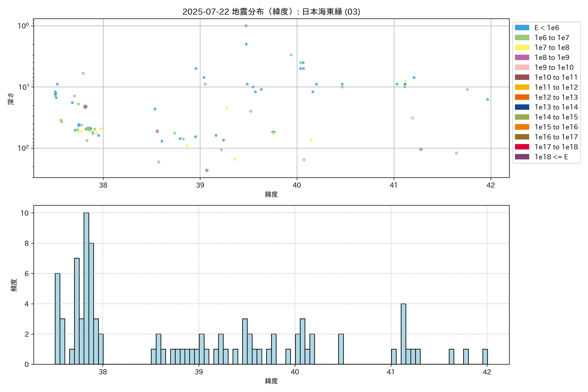Viewport: 588px width, 392px height.
Task: Click the yellow 1e7 to 1e8 swatch
Action: pyautogui.click(x=522, y=48)
